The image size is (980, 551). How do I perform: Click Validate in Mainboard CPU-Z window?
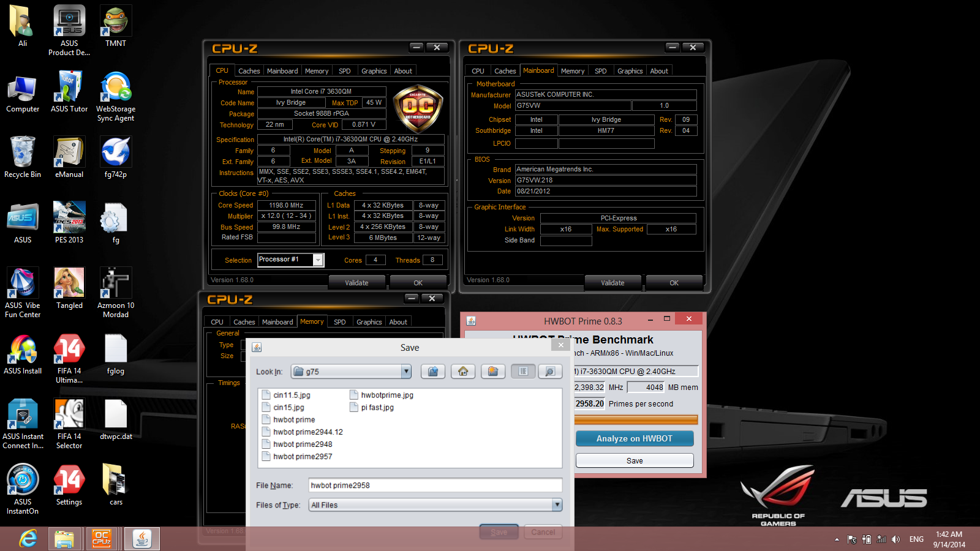612,283
